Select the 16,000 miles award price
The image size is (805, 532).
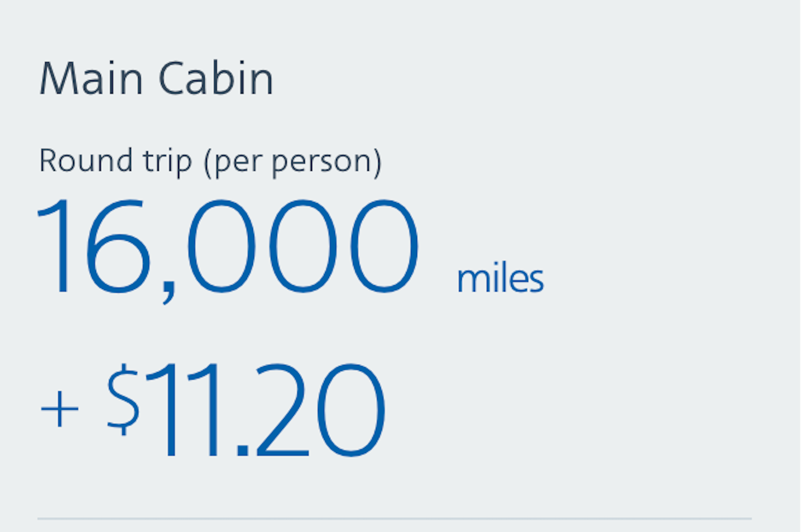(227, 246)
